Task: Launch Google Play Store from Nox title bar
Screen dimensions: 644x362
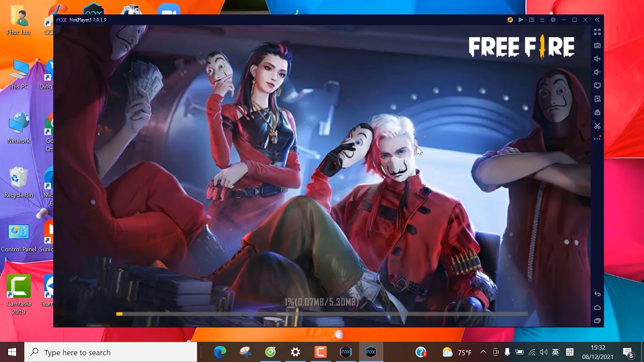Action: pyautogui.click(x=521, y=20)
